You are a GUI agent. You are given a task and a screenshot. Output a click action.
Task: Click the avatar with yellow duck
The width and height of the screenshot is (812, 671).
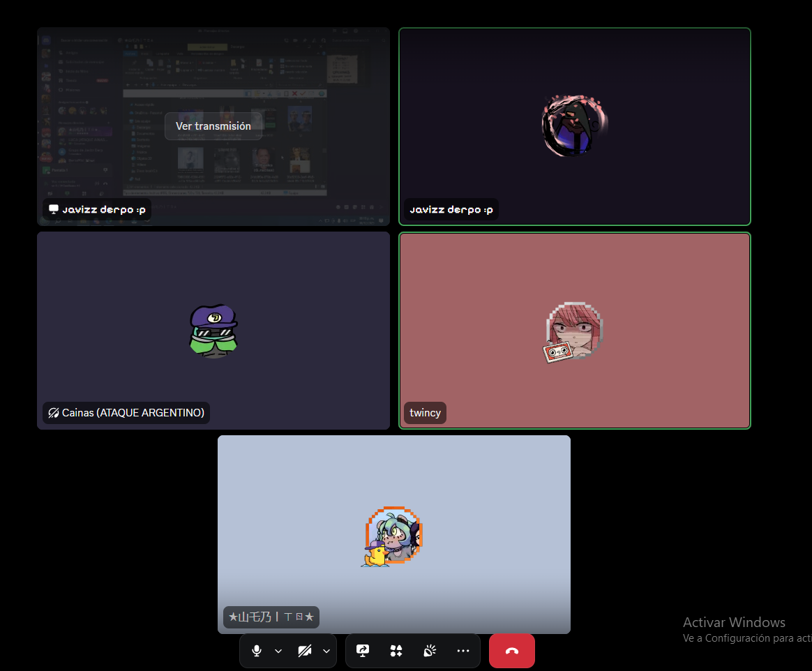pos(393,535)
